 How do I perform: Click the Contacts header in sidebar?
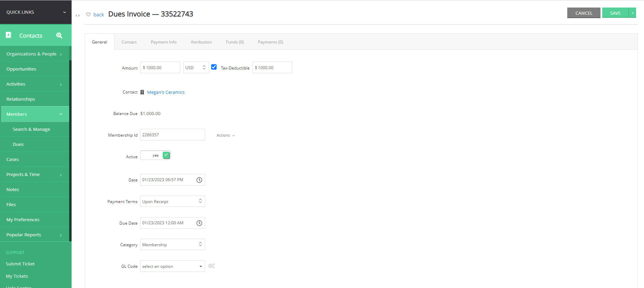(31, 35)
